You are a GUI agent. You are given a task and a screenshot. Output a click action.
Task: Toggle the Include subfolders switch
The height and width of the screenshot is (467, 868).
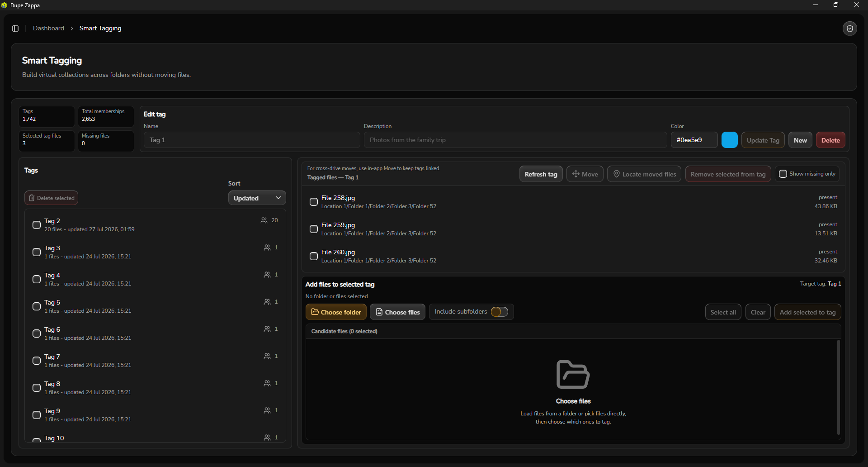[500, 312]
